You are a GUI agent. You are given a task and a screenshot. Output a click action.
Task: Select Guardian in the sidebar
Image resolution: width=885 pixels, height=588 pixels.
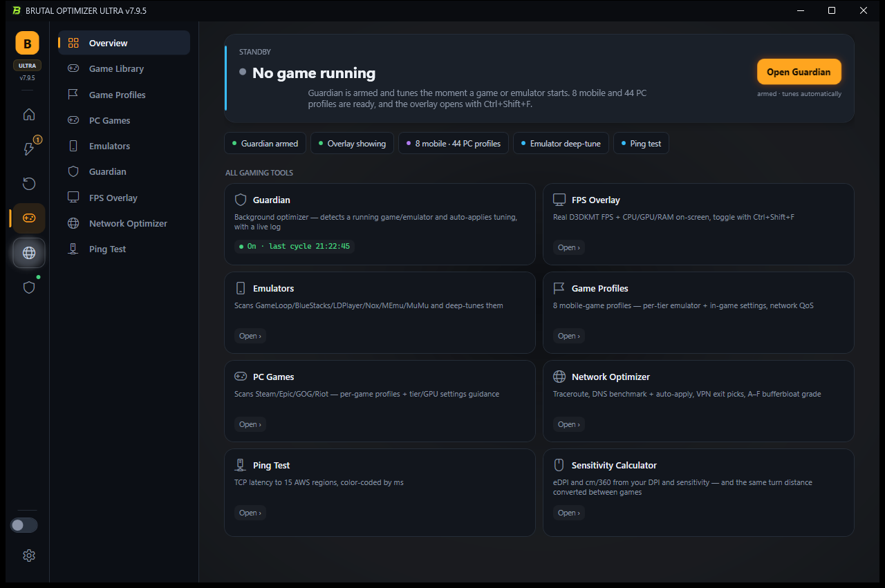tap(124, 171)
